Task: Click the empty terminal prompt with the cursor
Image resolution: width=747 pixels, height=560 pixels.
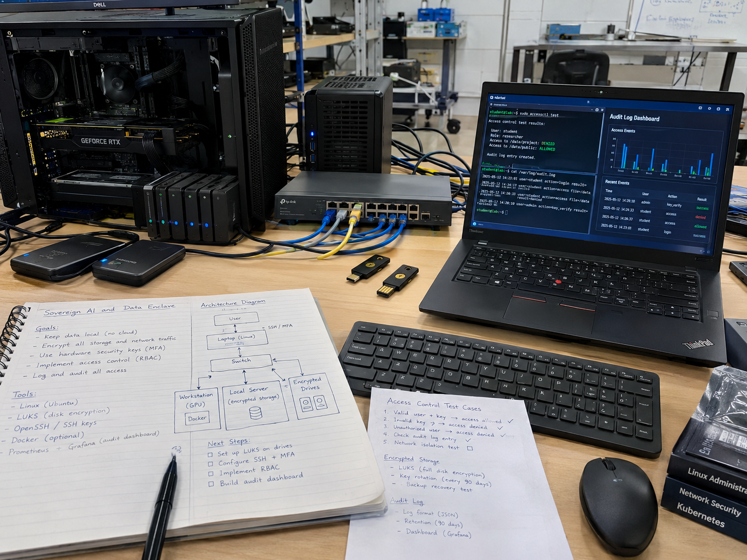Action: point(492,212)
